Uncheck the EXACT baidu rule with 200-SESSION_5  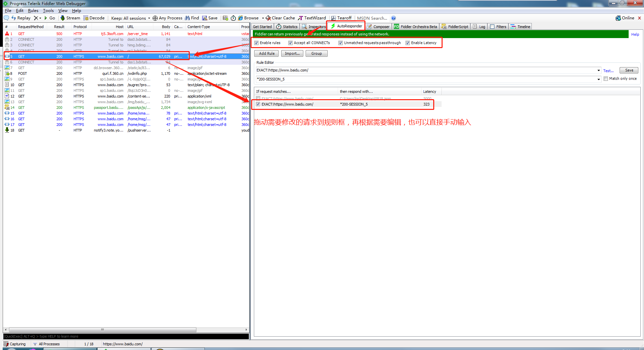pos(258,104)
